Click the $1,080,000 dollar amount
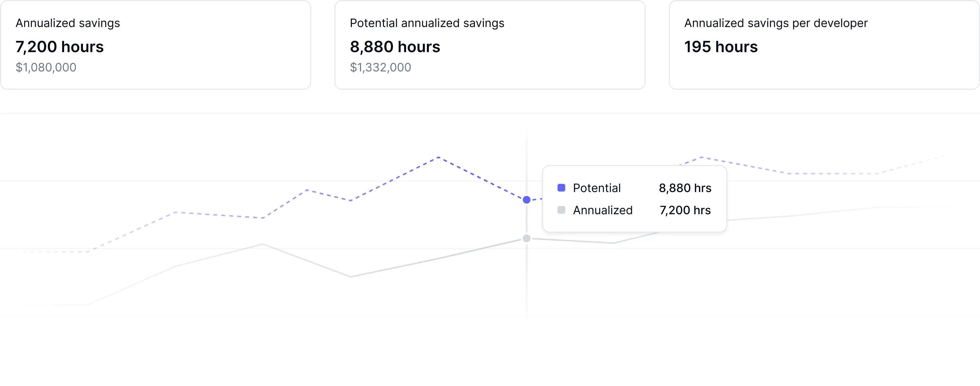Image resolution: width=980 pixels, height=386 pixels. click(46, 67)
